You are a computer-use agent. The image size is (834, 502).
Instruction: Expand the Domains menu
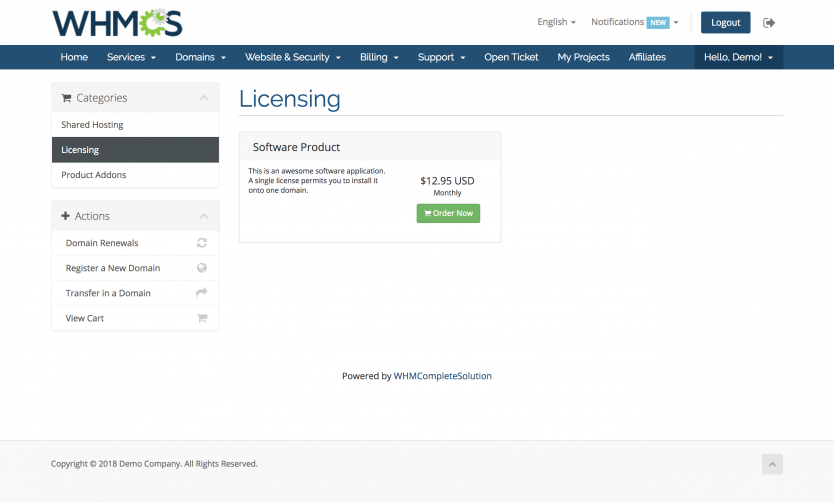tap(201, 57)
